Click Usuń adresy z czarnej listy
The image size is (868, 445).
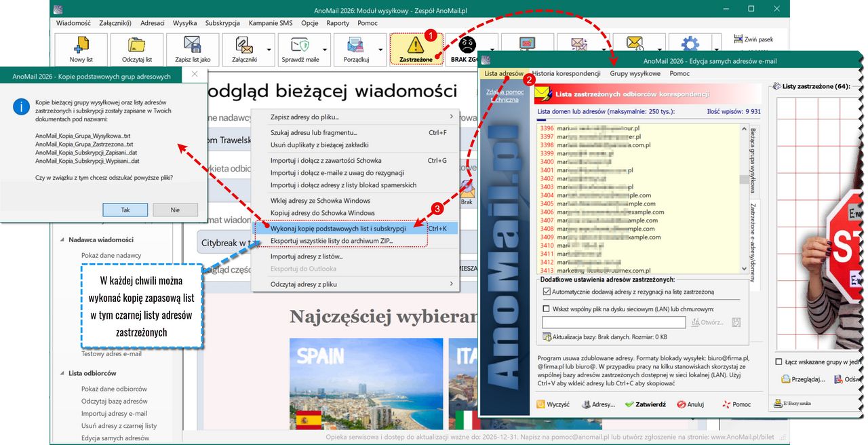coord(119,425)
